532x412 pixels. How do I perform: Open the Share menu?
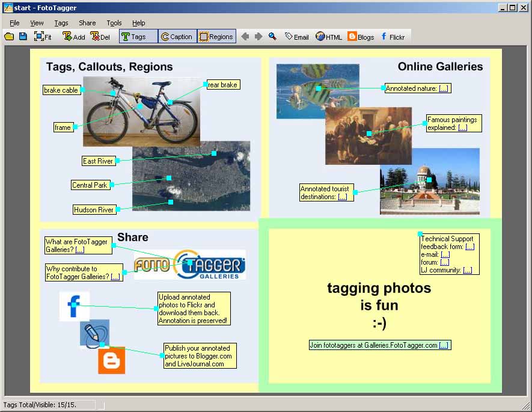tap(87, 23)
